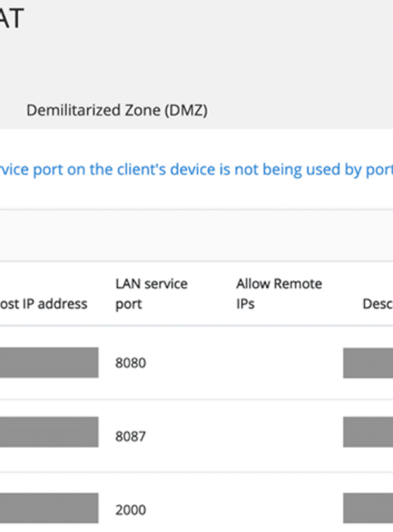The height and width of the screenshot is (532, 393).
Task: Select the 8087 LAN service port cell
Action: point(131,436)
